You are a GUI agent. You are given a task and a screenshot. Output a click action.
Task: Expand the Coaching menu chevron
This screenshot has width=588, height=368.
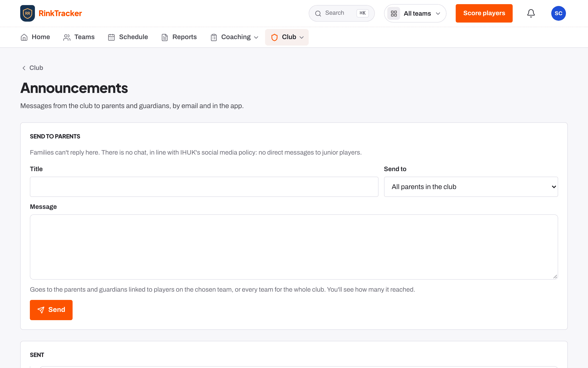coord(256,37)
